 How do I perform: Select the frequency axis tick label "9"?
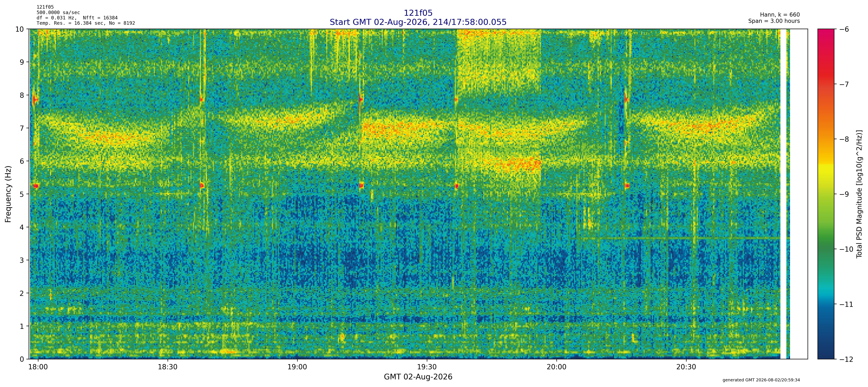coord(22,62)
